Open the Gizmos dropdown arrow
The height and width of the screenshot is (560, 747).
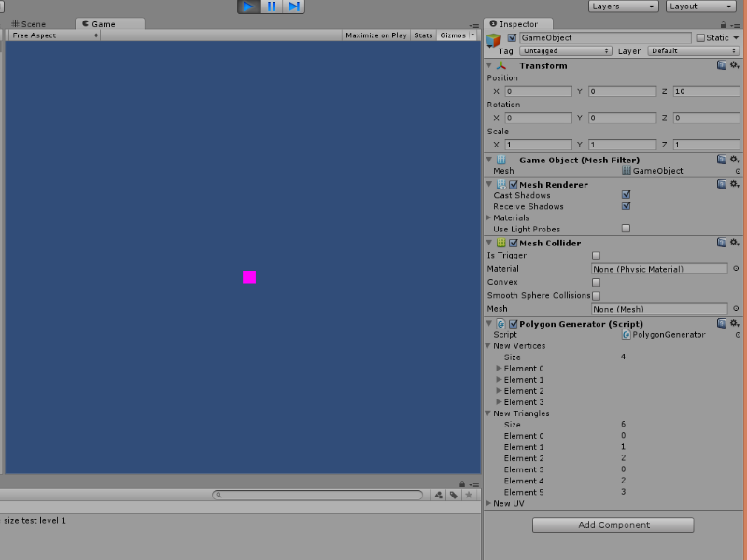(x=472, y=35)
